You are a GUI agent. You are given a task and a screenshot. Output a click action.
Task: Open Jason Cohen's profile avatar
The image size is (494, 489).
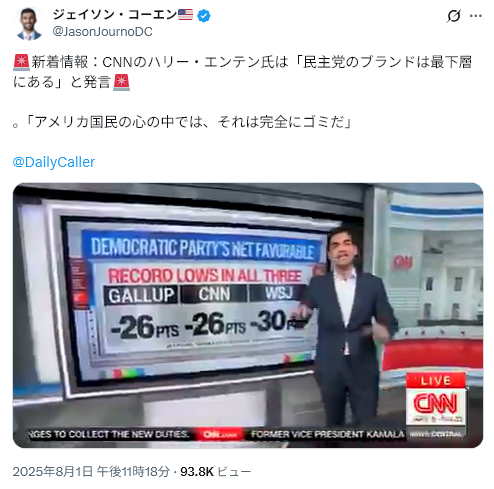(28, 24)
